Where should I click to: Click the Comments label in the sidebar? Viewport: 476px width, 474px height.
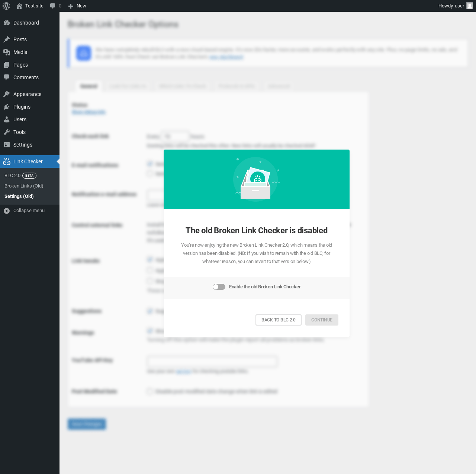pyautogui.click(x=26, y=77)
